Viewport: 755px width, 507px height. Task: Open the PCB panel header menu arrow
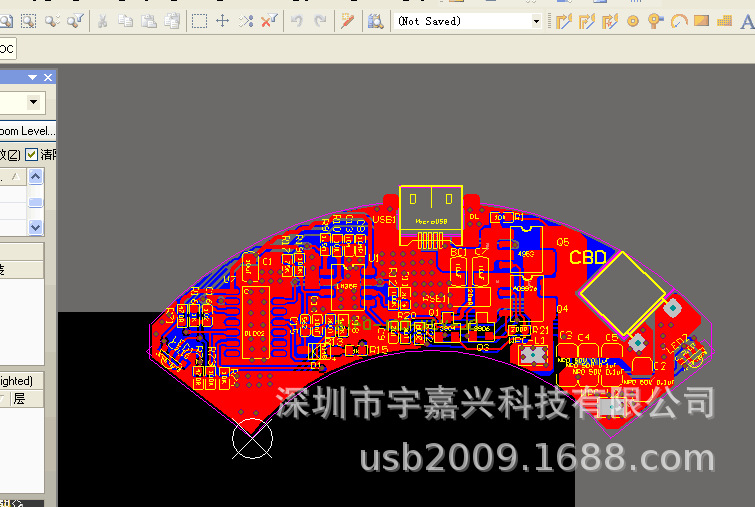(32, 77)
